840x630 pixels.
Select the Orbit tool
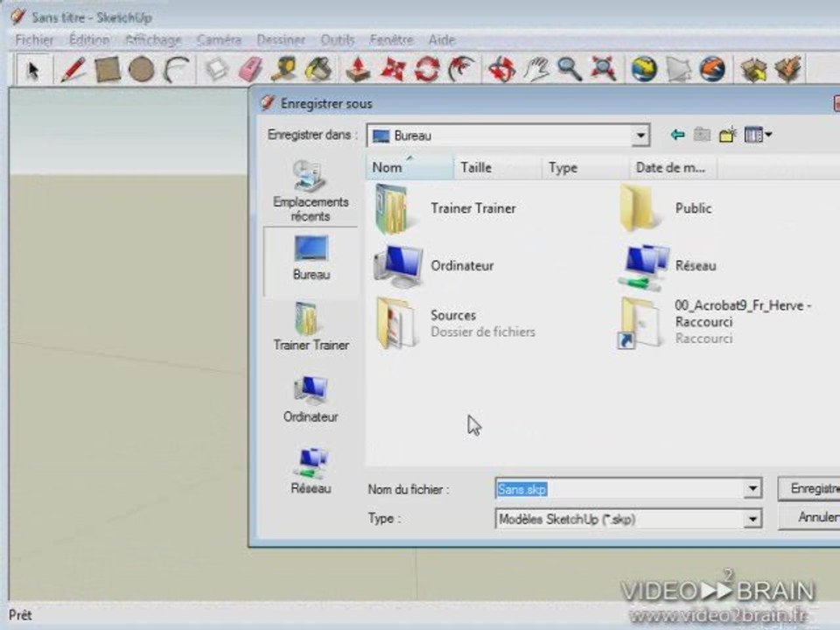(x=502, y=70)
